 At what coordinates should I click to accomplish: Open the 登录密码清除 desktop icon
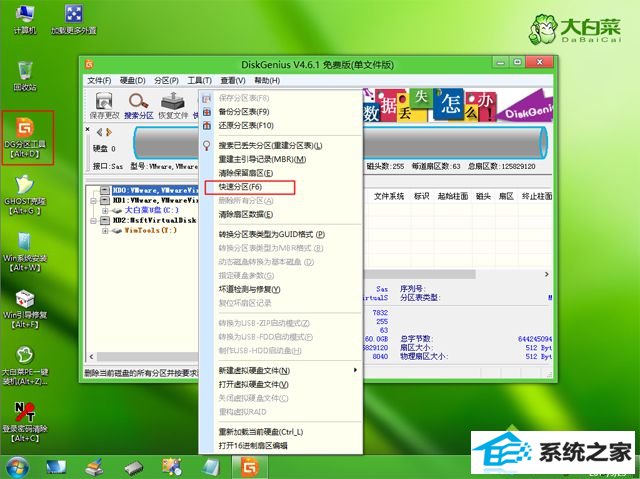24,422
